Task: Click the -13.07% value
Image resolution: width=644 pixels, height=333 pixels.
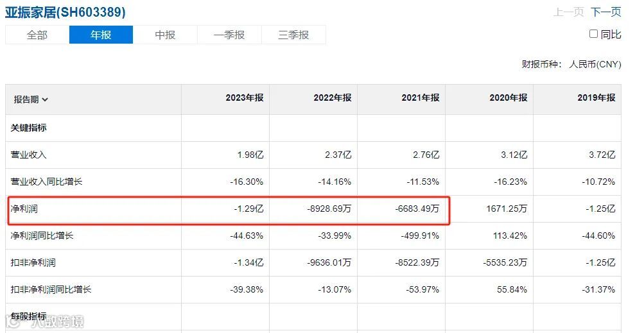Action: click(335, 289)
